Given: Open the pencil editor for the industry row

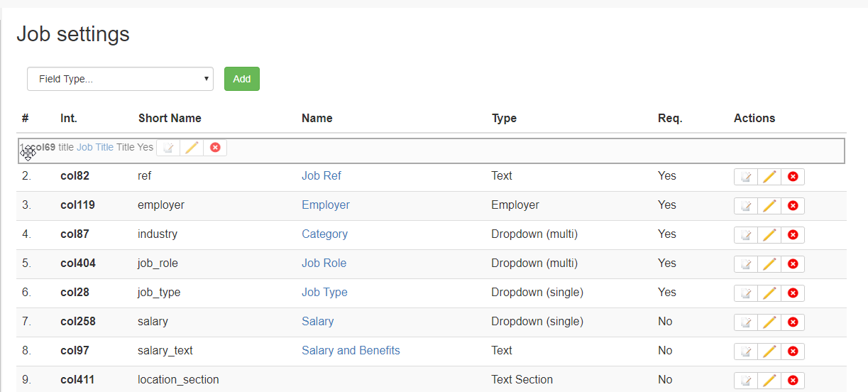Looking at the screenshot, I should (769, 235).
